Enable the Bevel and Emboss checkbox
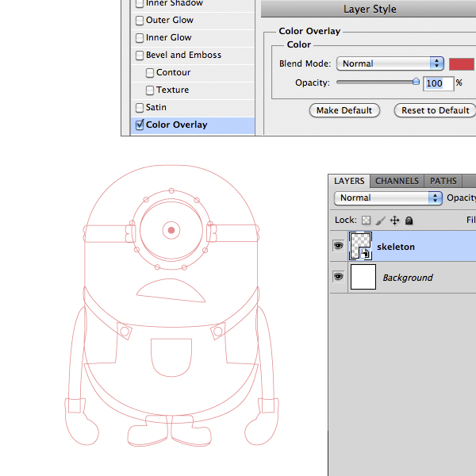The width and height of the screenshot is (476, 476). 140,56
